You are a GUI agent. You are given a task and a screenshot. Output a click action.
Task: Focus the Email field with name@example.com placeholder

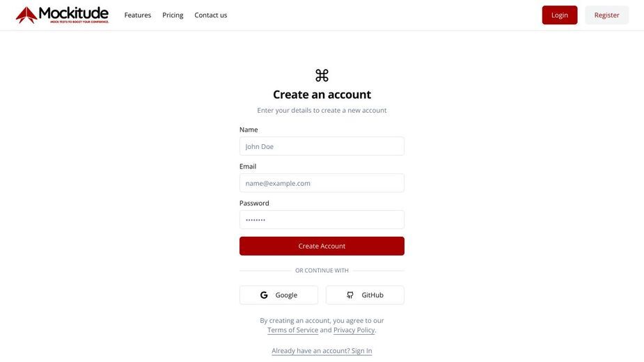point(322,183)
